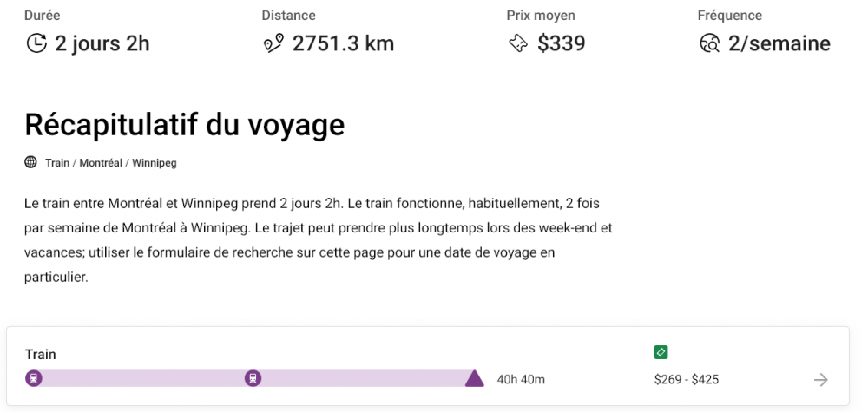
Task: Click the first train station icon on route bar
Action: coord(34,378)
